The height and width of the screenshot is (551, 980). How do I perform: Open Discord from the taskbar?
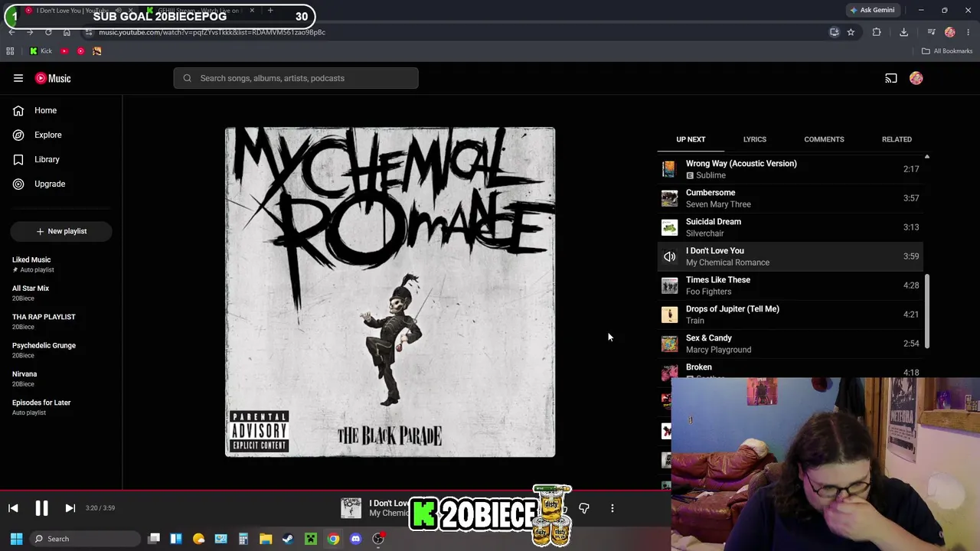[x=355, y=539]
